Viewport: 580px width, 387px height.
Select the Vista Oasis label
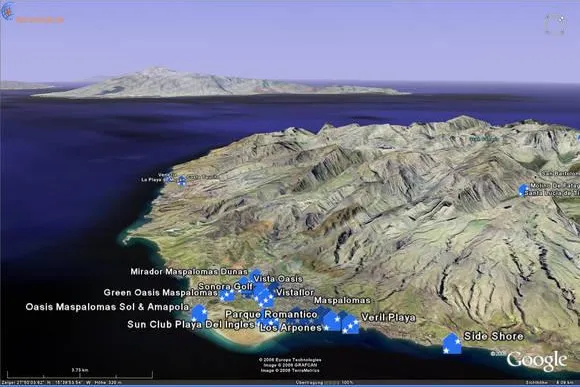278,279
